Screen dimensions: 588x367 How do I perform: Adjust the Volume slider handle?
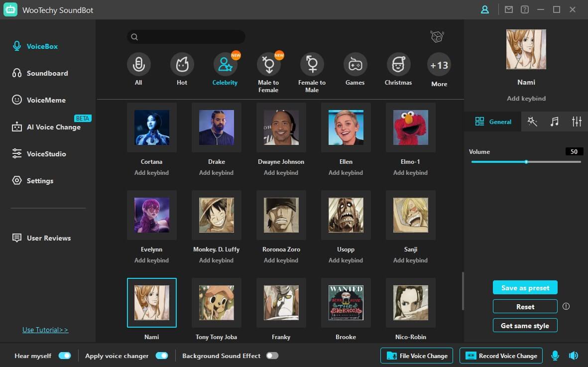tap(526, 162)
